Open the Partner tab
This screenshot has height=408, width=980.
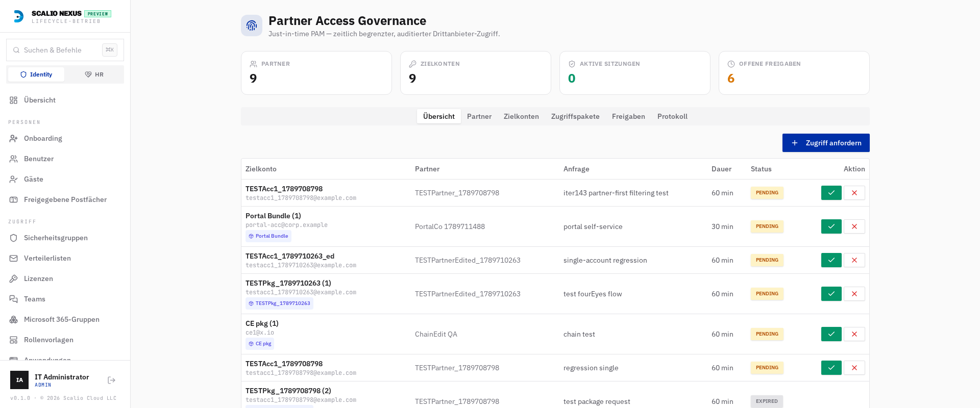[x=479, y=116]
